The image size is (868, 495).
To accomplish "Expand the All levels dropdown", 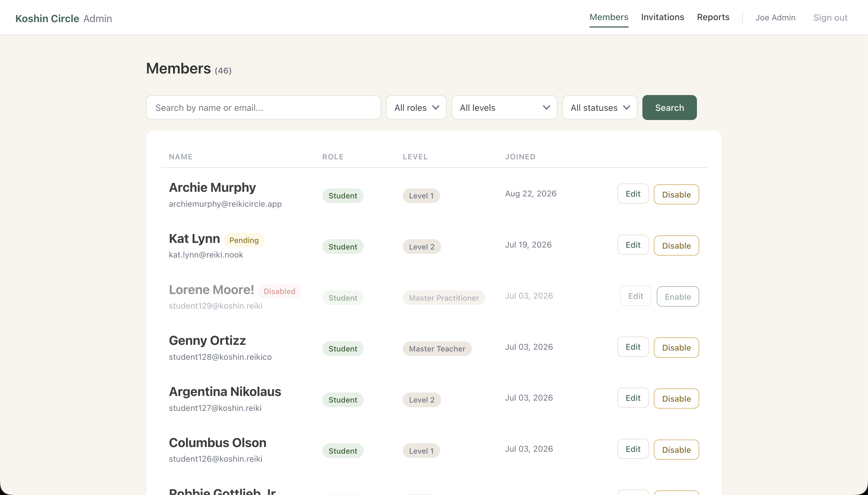I will [504, 107].
